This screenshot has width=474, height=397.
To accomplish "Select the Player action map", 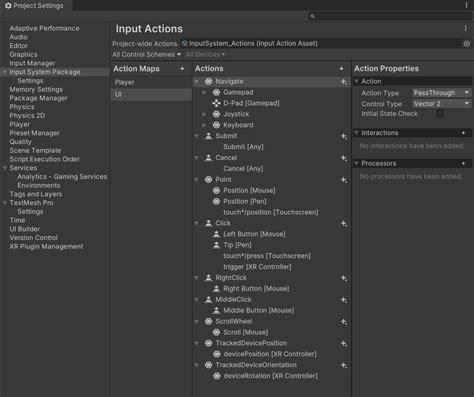I will click(x=151, y=82).
